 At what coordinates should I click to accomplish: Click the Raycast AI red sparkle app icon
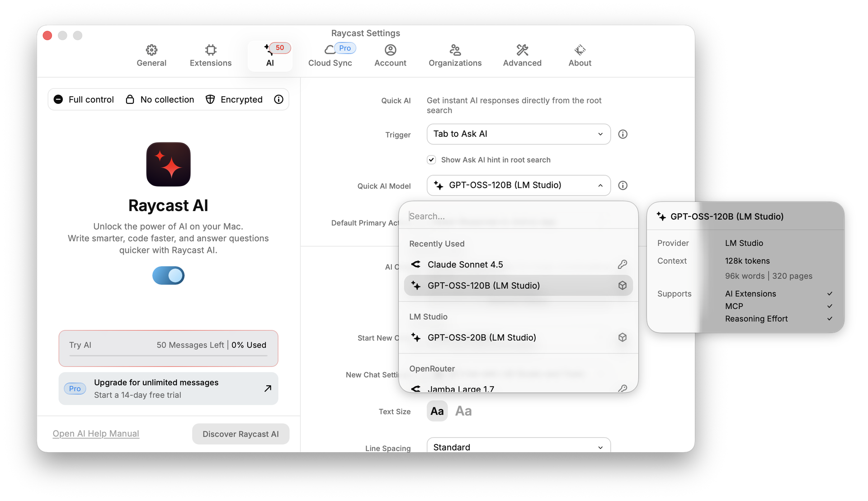tap(168, 164)
